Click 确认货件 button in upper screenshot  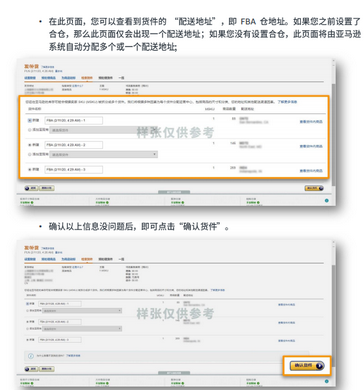point(314,188)
